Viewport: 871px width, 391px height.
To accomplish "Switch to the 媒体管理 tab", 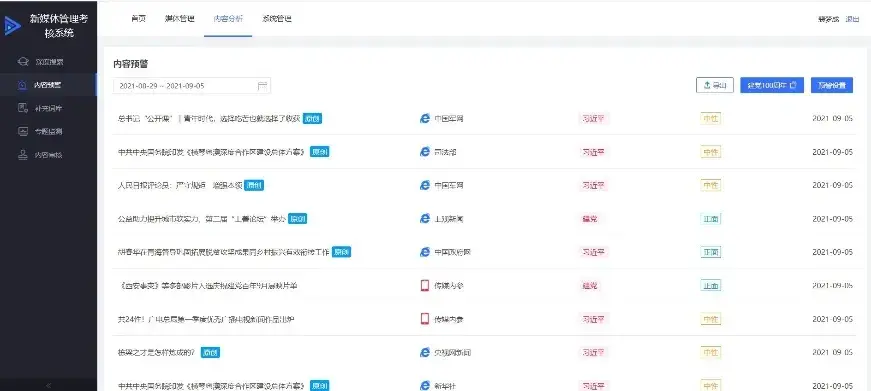I will pyautogui.click(x=179, y=18).
